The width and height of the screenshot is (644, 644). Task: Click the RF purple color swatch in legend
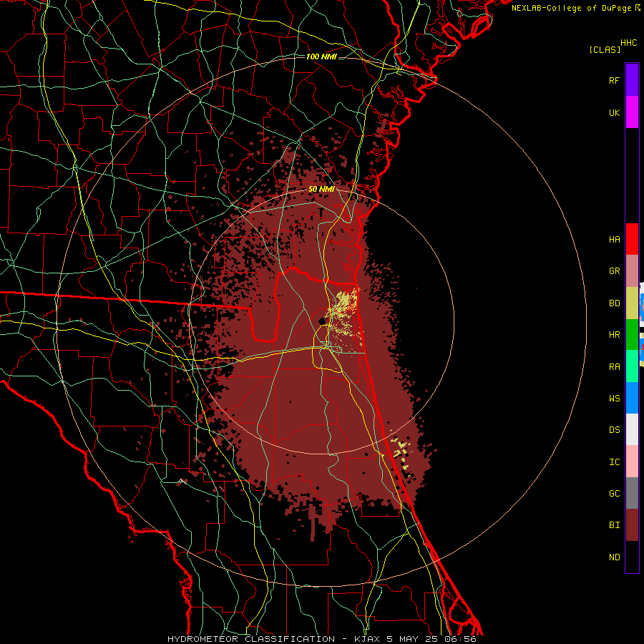click(632, 80)
